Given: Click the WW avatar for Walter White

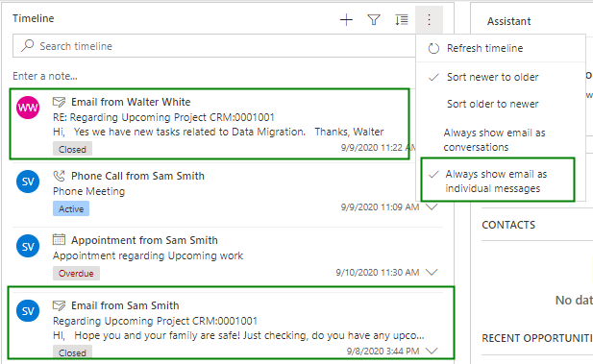Looking at the screenshot, I should 28,108.
